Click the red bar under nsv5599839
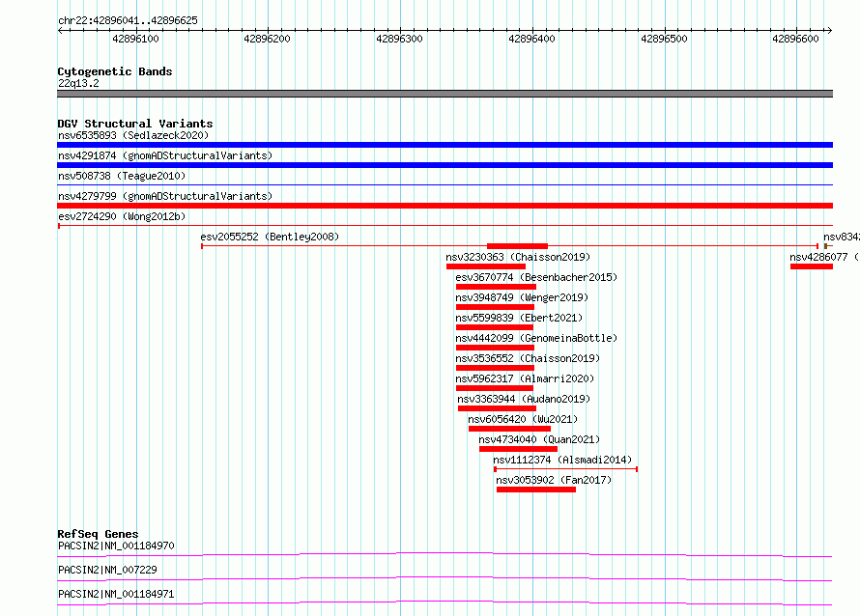Image resolution: width=860 pixels, height=616 pixels. [494, 327]
